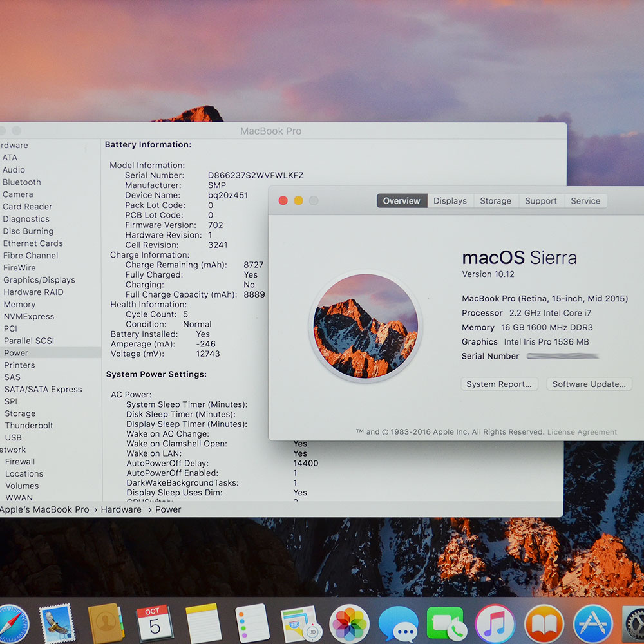Image resolution: width=644 pixels, height=644 pixels.
Task: Open Reminders from the Dock
Action: [x=252, y=623]
